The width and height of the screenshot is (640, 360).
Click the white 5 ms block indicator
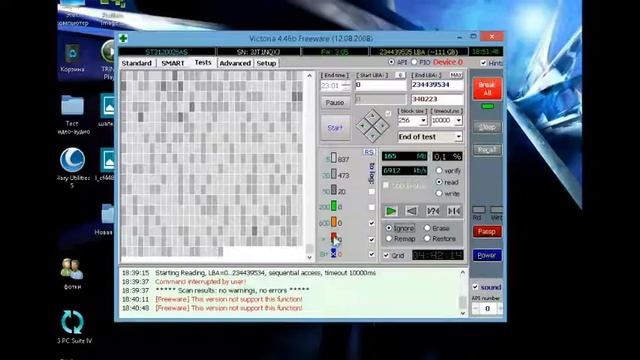click(x=334, y=158)
